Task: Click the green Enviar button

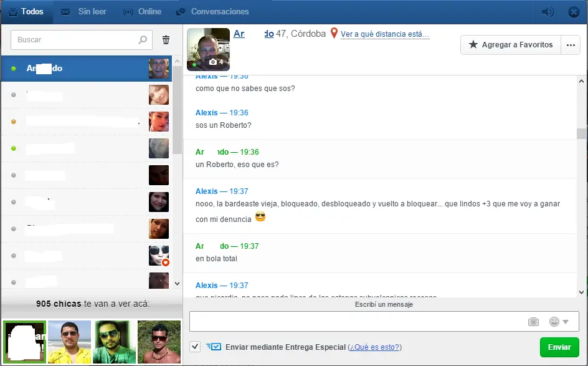Action: pos(559,347)
